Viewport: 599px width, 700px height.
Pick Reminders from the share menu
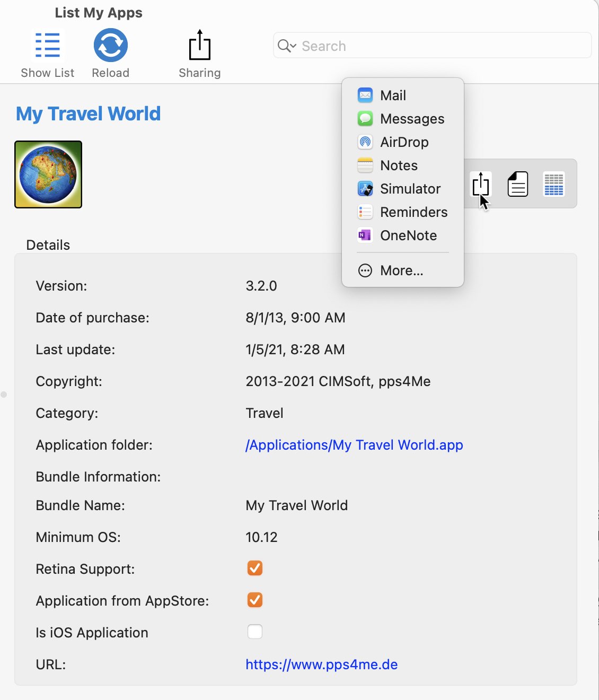pyautogui.click(x=403, y=212)
